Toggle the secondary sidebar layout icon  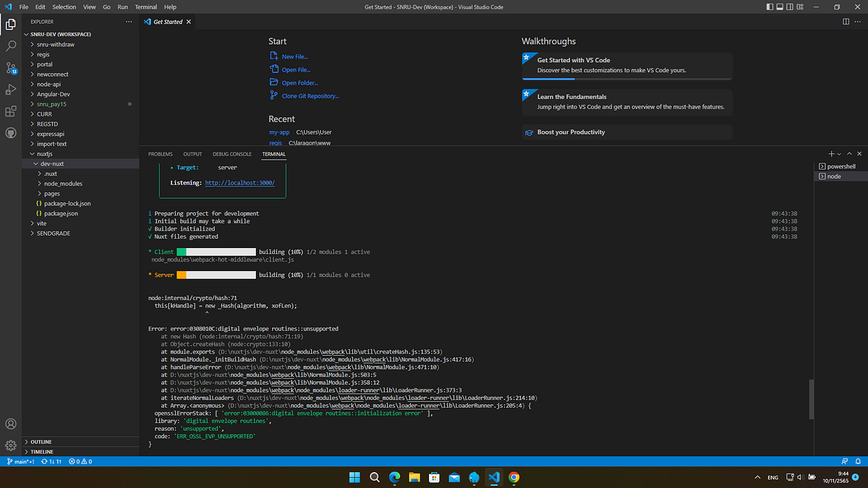coord(789,7)
